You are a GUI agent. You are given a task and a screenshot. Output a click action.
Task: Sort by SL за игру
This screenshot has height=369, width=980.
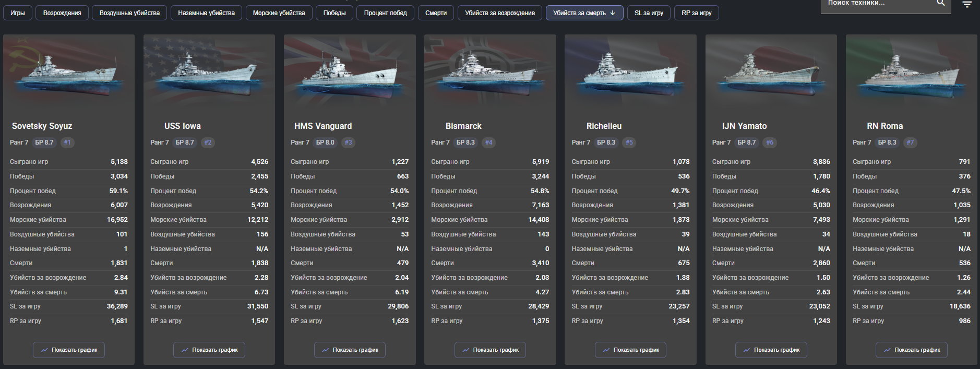(x=649, y=13)
